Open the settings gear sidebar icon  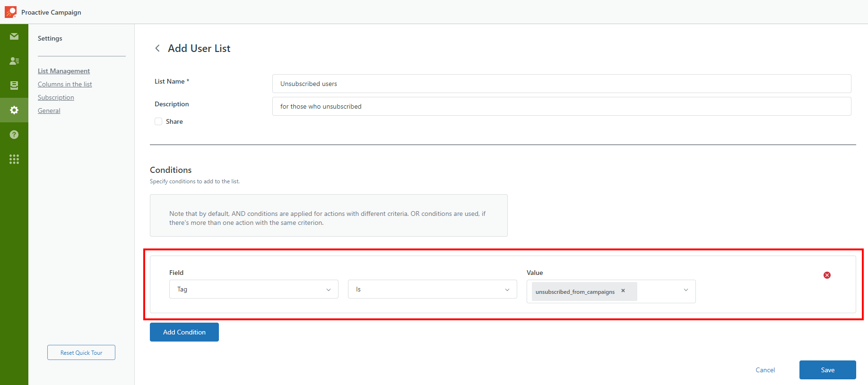point(14,110)
